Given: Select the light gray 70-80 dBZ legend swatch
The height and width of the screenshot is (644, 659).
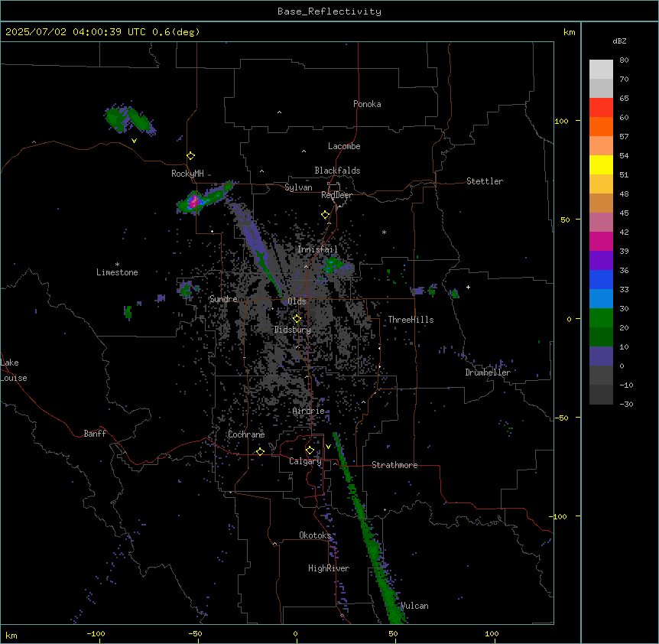Looking at the screenshot, I should pyautogui.click(x=601, y=70).
